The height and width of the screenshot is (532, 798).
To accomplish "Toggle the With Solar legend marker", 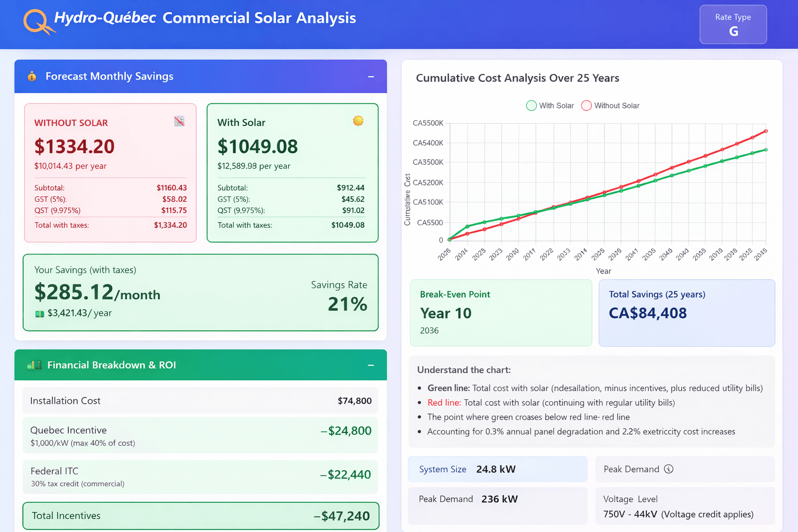I will [531, 105].
